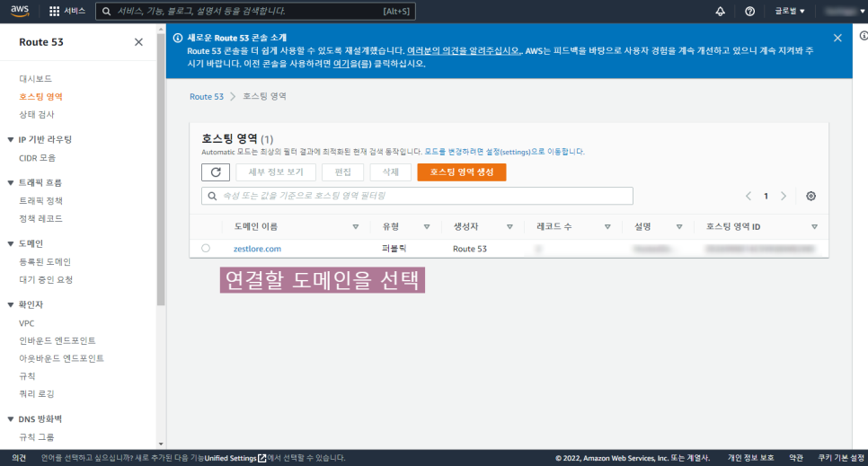The image size is (868, 466).
Task: Open the AWS home logo
Action: point(20,11)
